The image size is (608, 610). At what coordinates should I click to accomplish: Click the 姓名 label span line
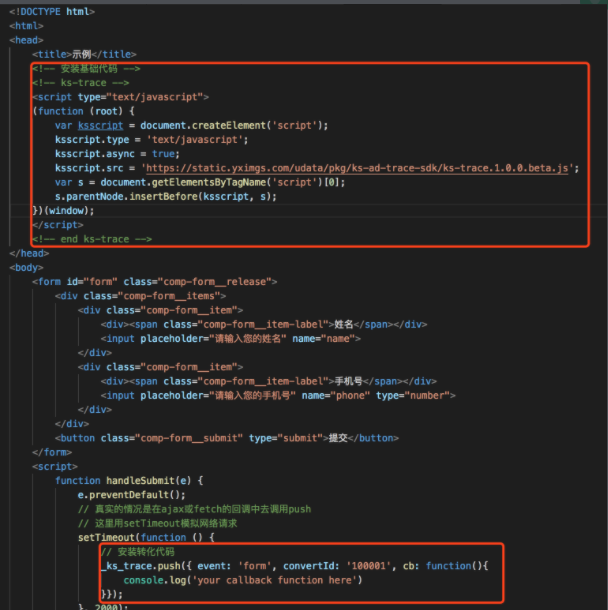[263, 325]
